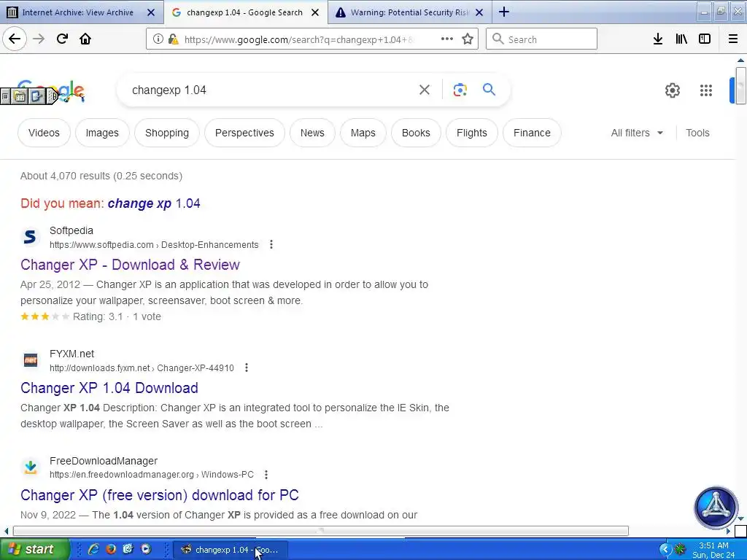The height and width of the screenshot is (560, 747).
Task: Launch Internet Explorer from Quick Launch
Action: (x=93, y=549)
